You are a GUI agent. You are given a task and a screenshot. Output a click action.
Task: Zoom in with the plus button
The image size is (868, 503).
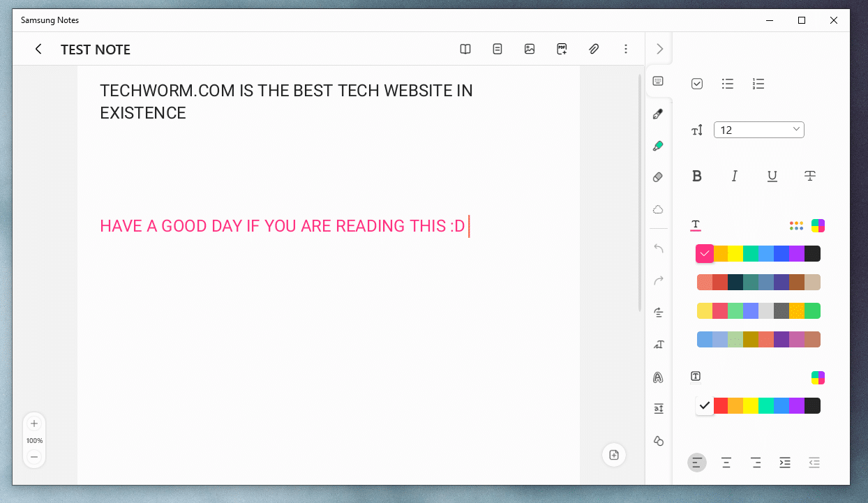[x=34, y=423]
